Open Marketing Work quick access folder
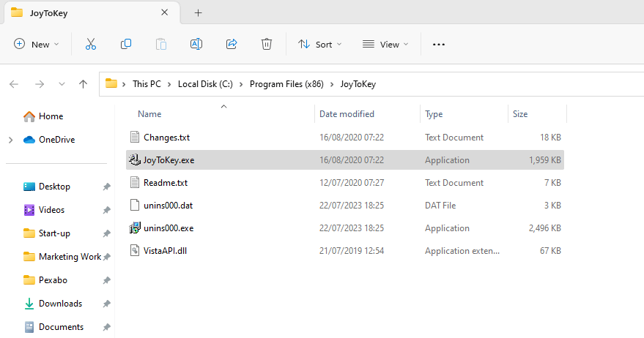The height and width of the screenshot is (338, 644). 62,257
